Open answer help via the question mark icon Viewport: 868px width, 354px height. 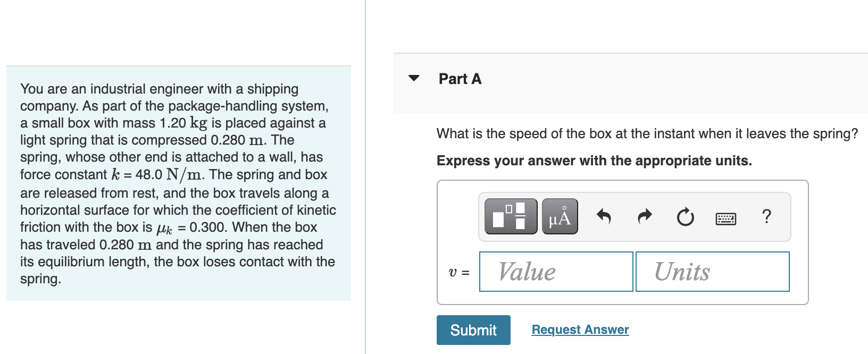click(x=766, y=216)
